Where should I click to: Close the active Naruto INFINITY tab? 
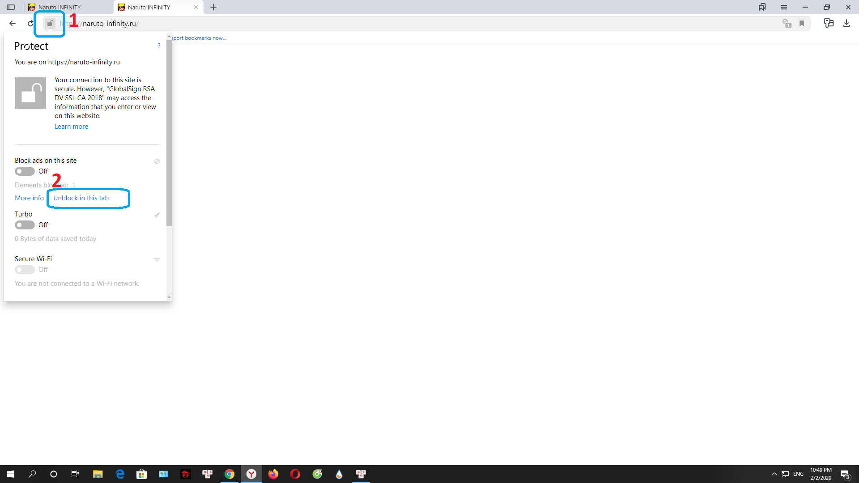click(x=196, y=7)
